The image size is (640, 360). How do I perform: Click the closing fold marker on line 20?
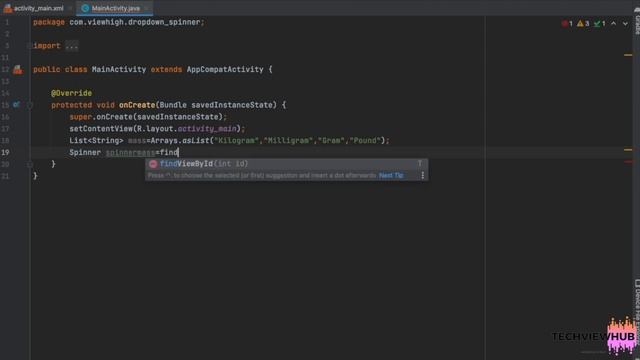pyautogui.click(x=30, y=164)
